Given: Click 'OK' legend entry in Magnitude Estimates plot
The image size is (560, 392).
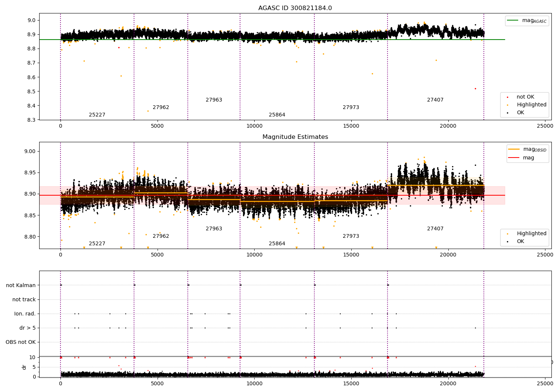Looking at the screenshot, I should coord(520,242).
